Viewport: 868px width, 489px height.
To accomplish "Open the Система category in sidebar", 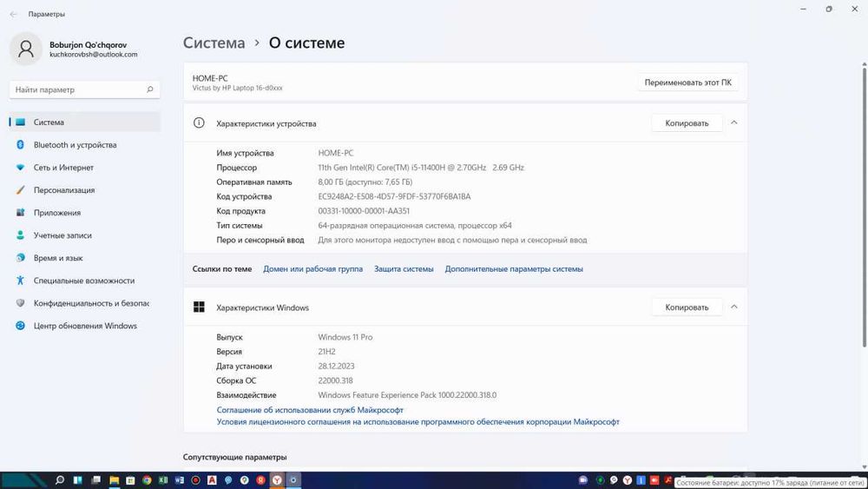I will (85, 122).
